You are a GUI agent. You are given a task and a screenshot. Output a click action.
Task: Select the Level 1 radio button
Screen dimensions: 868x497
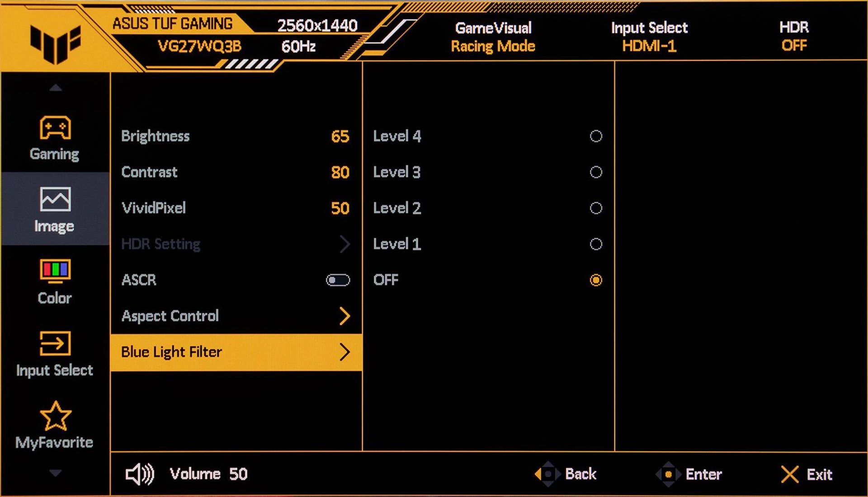[x=596, y=244]
